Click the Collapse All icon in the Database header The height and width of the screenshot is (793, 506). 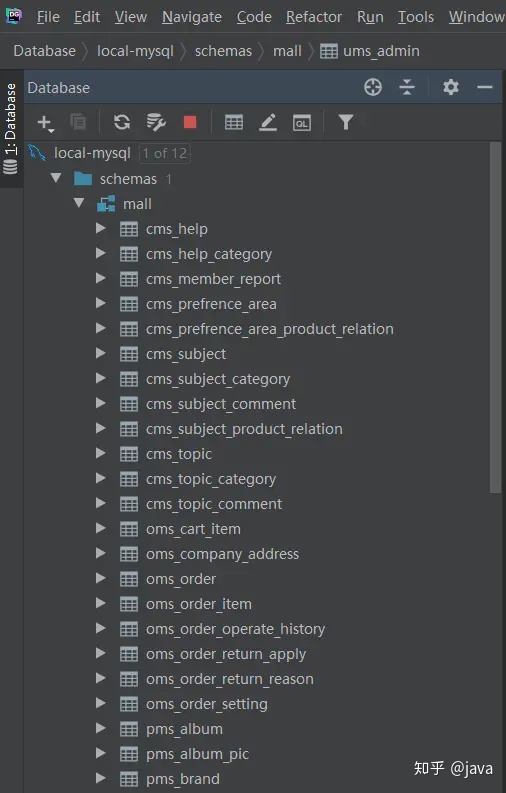[407, 87]
